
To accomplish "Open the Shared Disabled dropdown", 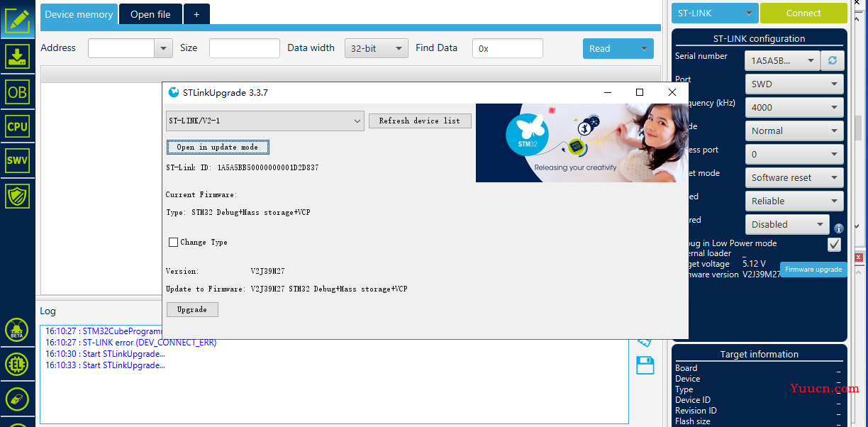I will 787,224.
